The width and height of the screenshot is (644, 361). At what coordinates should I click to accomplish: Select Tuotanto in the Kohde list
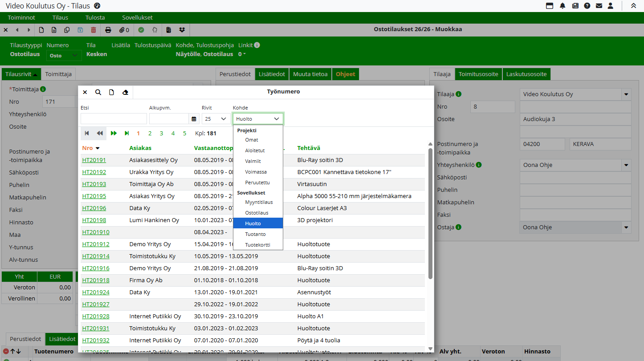255,234
